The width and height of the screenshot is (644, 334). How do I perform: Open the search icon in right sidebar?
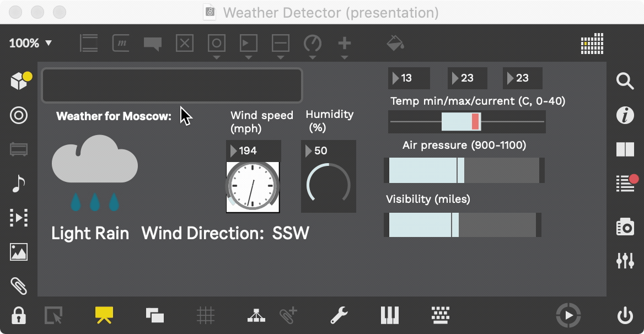625,82
